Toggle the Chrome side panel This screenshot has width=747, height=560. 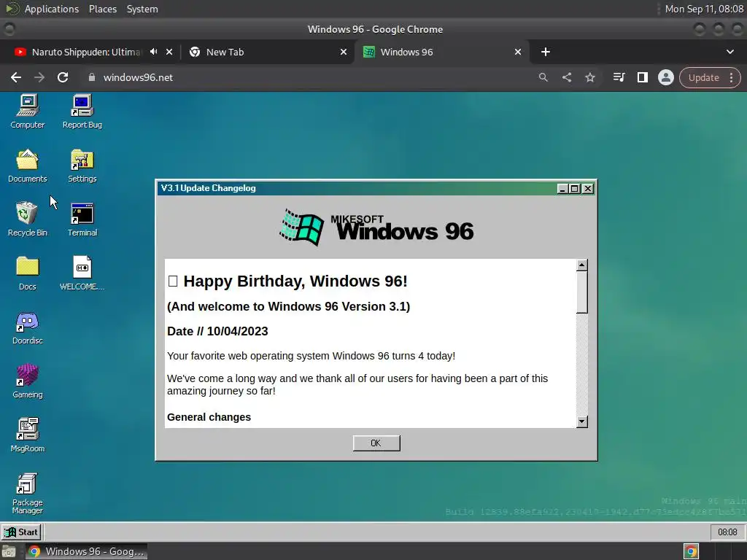(642, 77)
